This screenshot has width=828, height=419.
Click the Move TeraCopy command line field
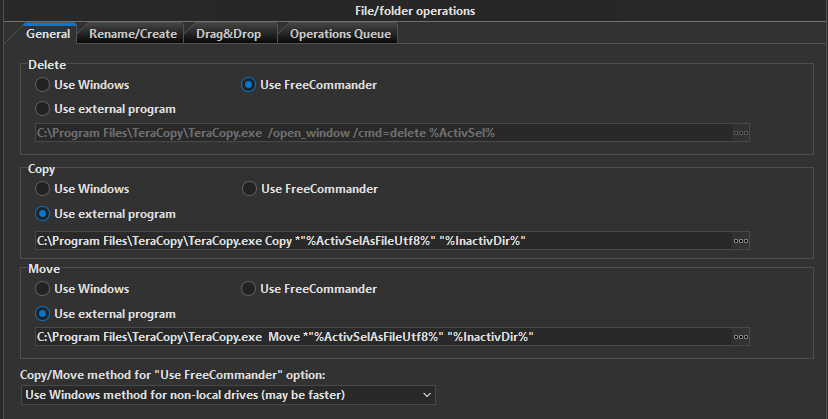click(x=380, y=338)
